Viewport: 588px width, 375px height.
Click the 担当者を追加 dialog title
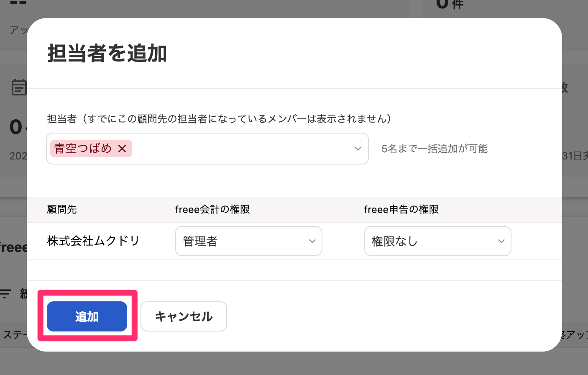(x=107, y=54)
